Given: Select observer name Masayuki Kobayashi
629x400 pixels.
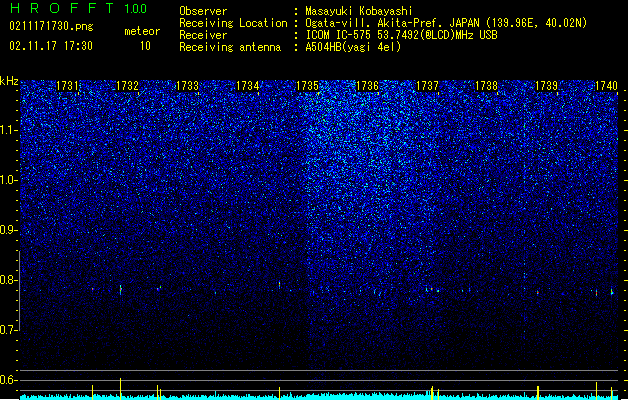Looking at the screenshot, I should tap(359, 11).
